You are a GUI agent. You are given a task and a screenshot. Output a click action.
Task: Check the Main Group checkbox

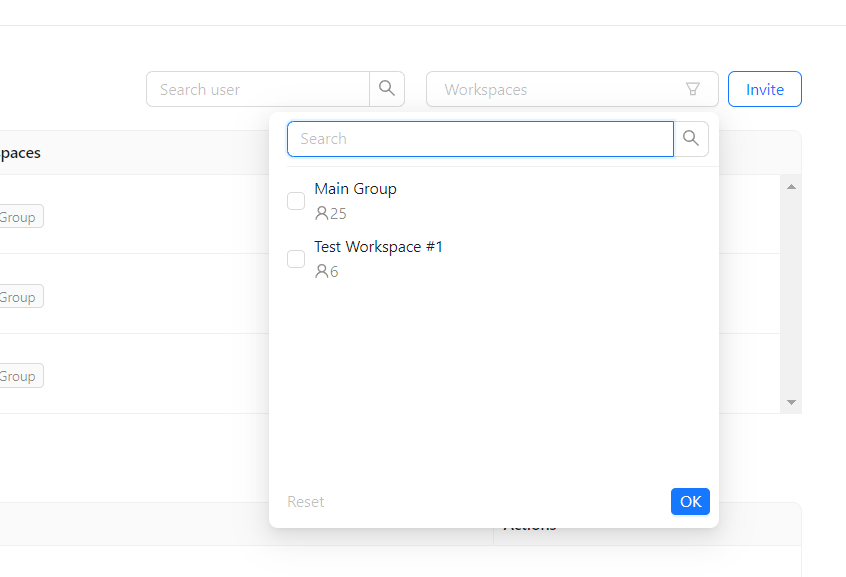click(x=296, y=201)
